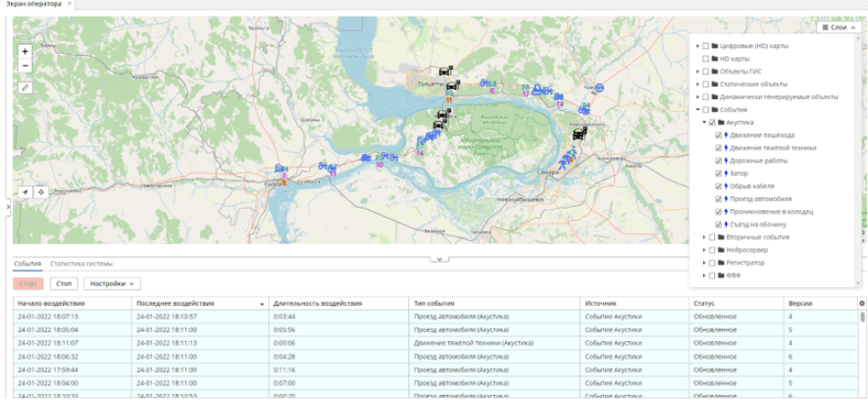Viewport: 868px width, 400px height.
Task: Open the Слои layers dropdown
Action: tap(839, 27)
